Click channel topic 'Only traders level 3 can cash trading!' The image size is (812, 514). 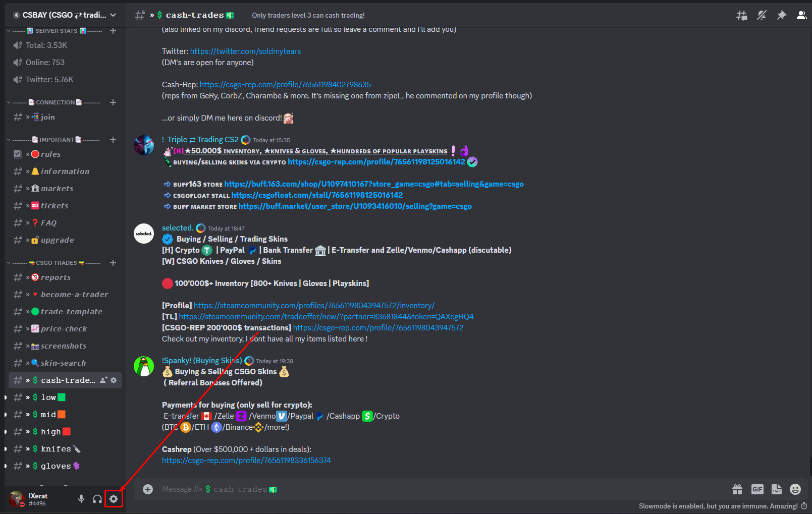[x=308, y=15]
